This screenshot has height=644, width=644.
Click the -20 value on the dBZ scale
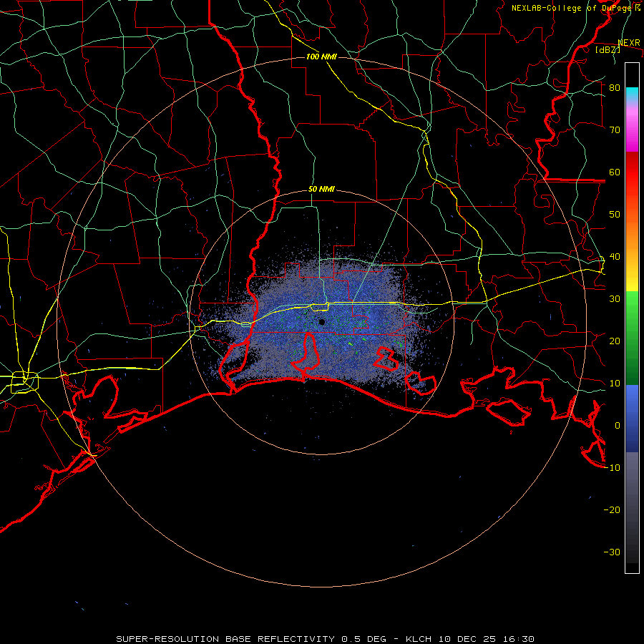pos(612,510)
